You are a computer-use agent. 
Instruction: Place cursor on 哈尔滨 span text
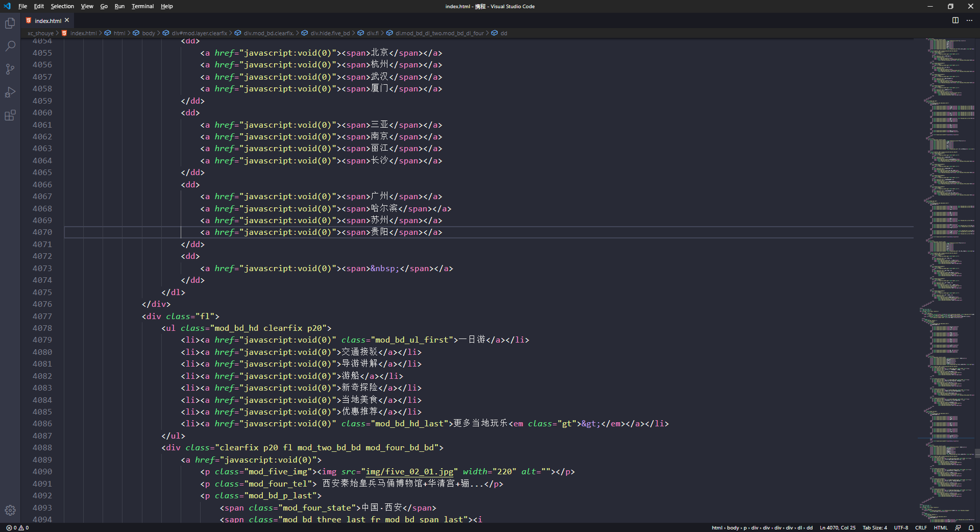[384, 209]
